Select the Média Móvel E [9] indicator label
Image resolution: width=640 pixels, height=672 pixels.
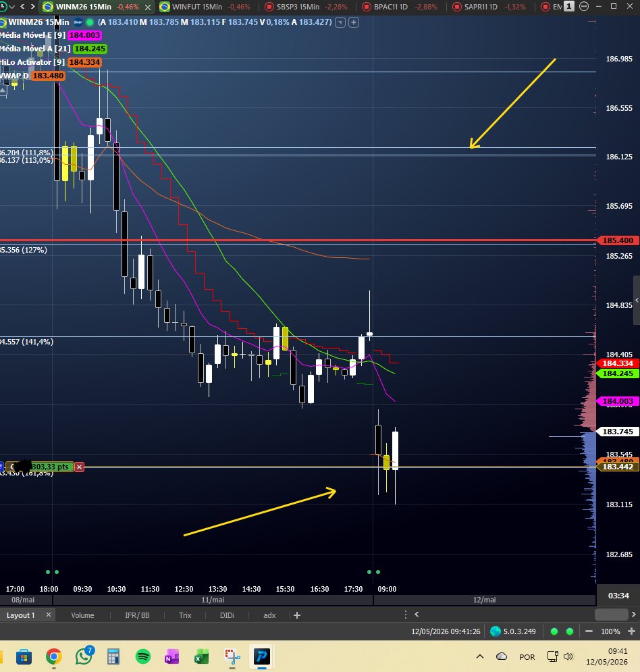coord(33,35)
